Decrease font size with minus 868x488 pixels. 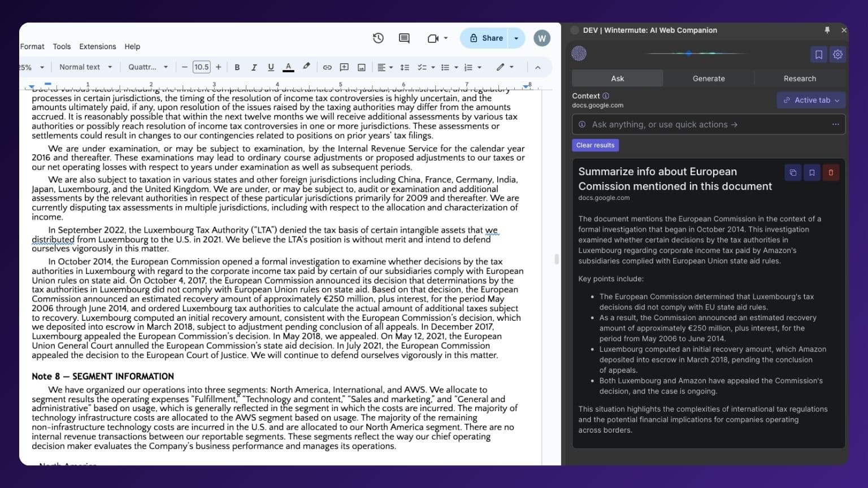(x=184, y=67)
